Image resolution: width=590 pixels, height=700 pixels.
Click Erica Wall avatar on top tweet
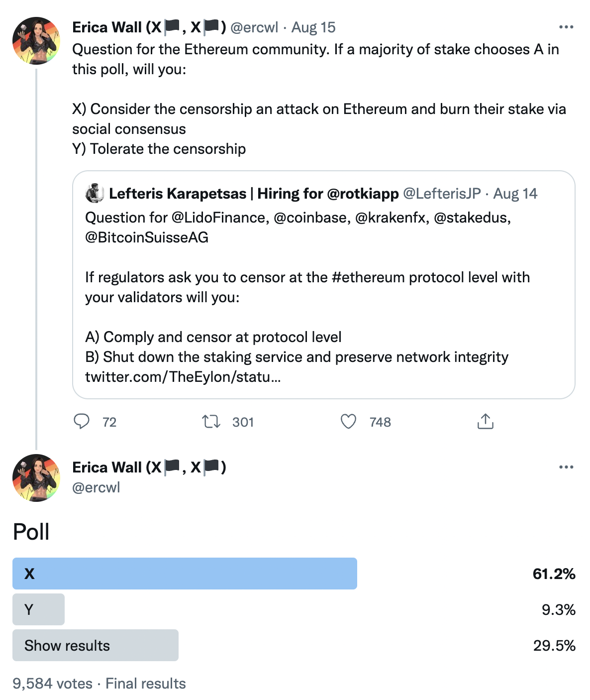coord(36,41)
